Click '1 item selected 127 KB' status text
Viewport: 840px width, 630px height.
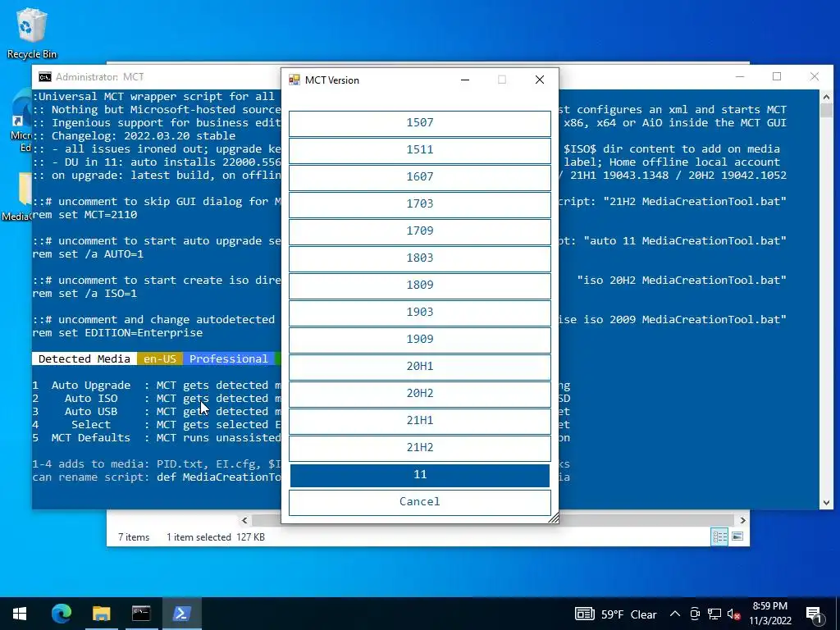point(216,536)
